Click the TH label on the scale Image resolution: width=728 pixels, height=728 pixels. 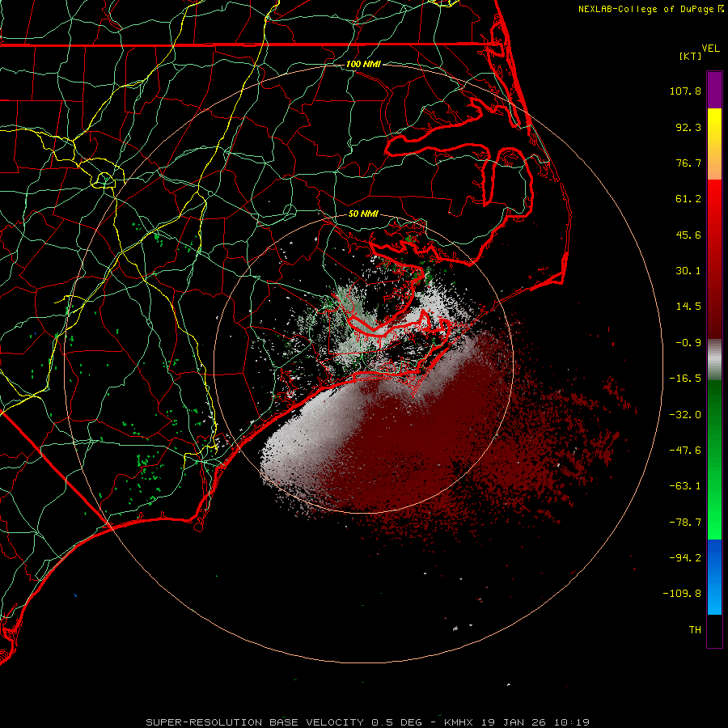point(695,630)
